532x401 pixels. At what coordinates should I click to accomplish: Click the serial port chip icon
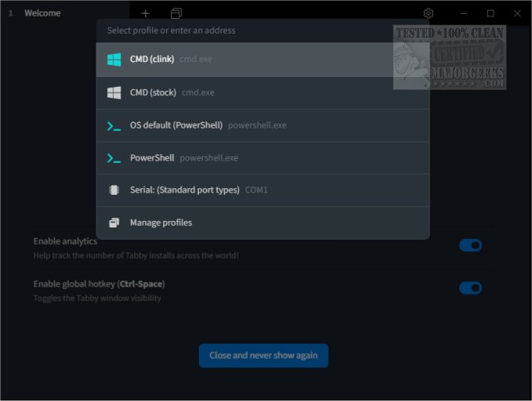114,190
